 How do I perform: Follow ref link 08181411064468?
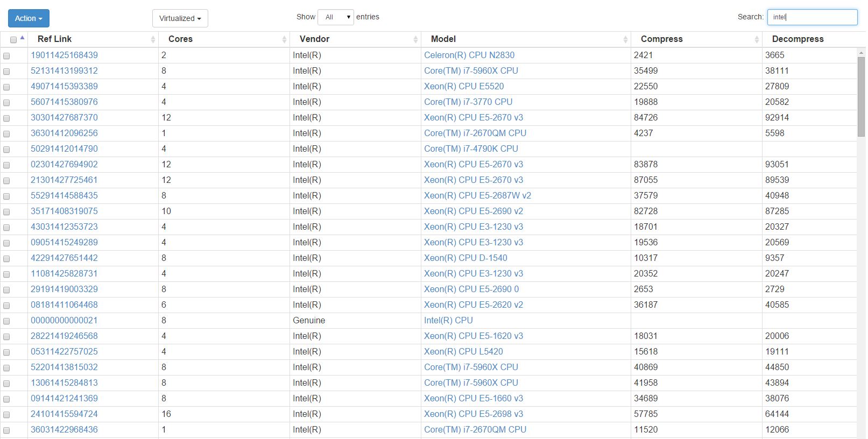tap(64, 305)
